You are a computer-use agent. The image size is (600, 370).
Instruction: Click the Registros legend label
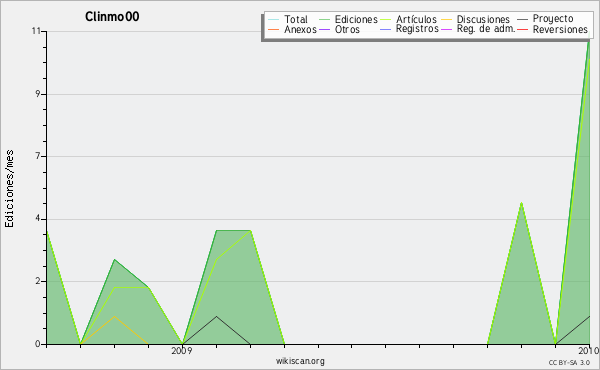point(417,29)
